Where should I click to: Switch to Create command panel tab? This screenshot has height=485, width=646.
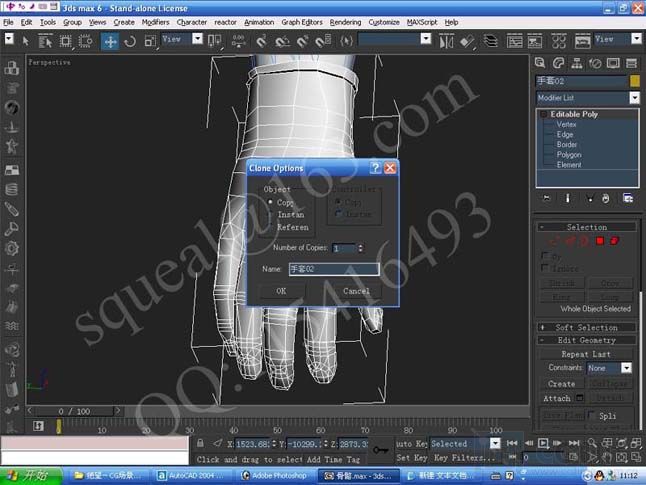coord(540,63)
